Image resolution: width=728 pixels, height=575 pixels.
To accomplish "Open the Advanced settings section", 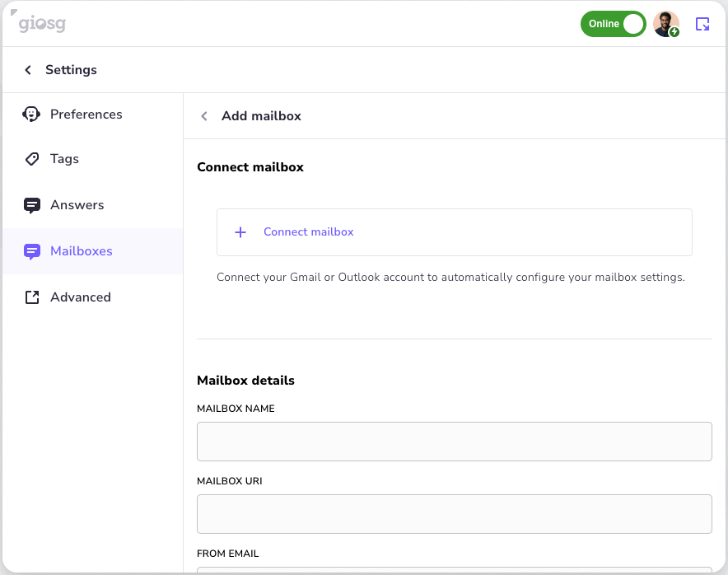I will tap(82, 297).
